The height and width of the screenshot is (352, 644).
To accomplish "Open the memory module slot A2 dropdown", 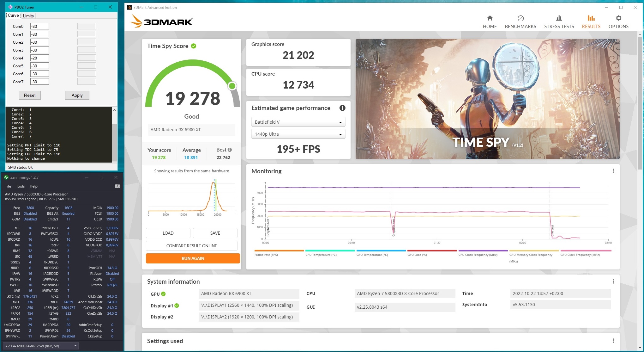I will pos(40,346).
